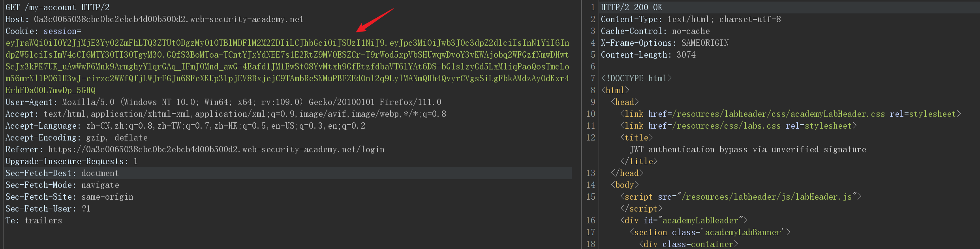Click the "Sec-Fetch-User: ?1" line
This screenshot has height=249, width=980.
(48, 208)
